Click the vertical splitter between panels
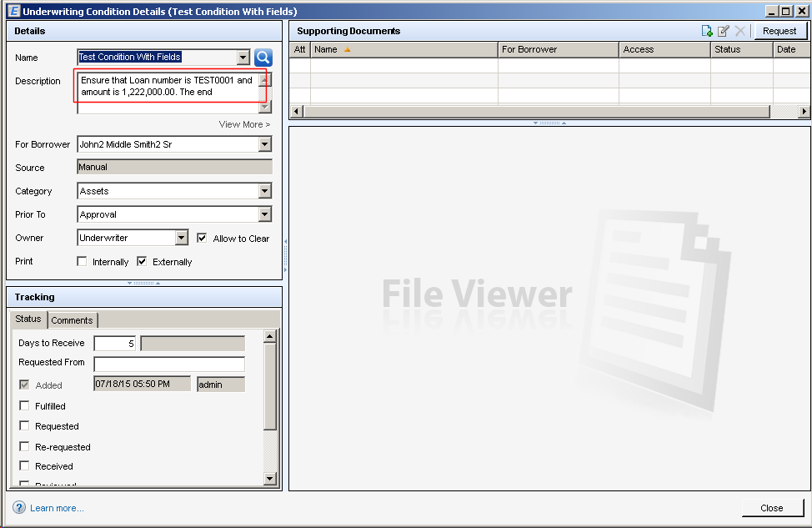This screenshot has height=528, width=812. 285,255
